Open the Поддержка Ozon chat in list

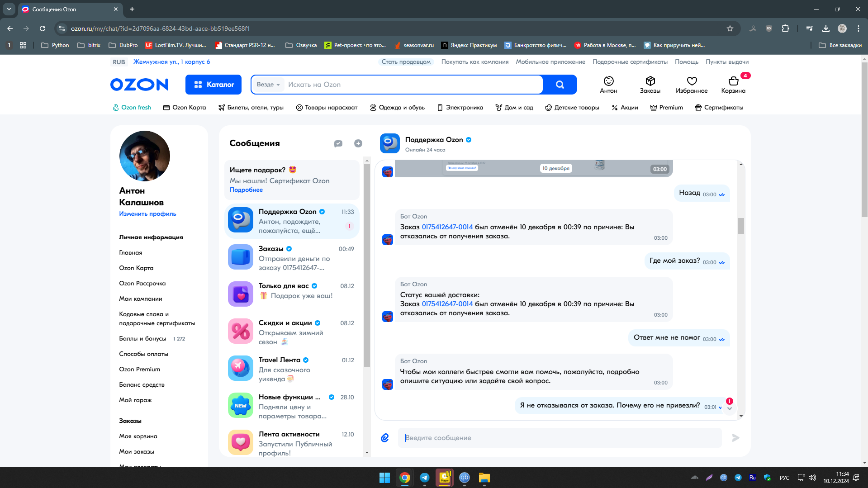point(292,221)
